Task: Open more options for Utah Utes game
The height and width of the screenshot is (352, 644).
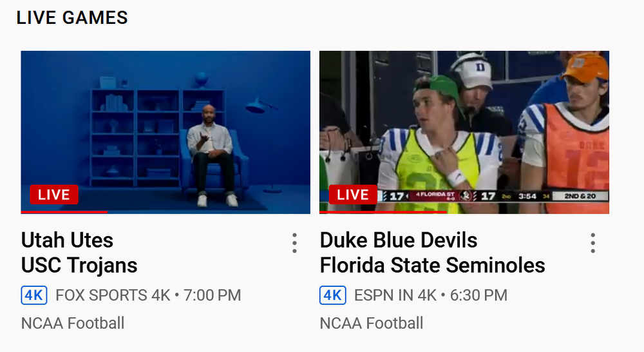Action: [294, 243]
